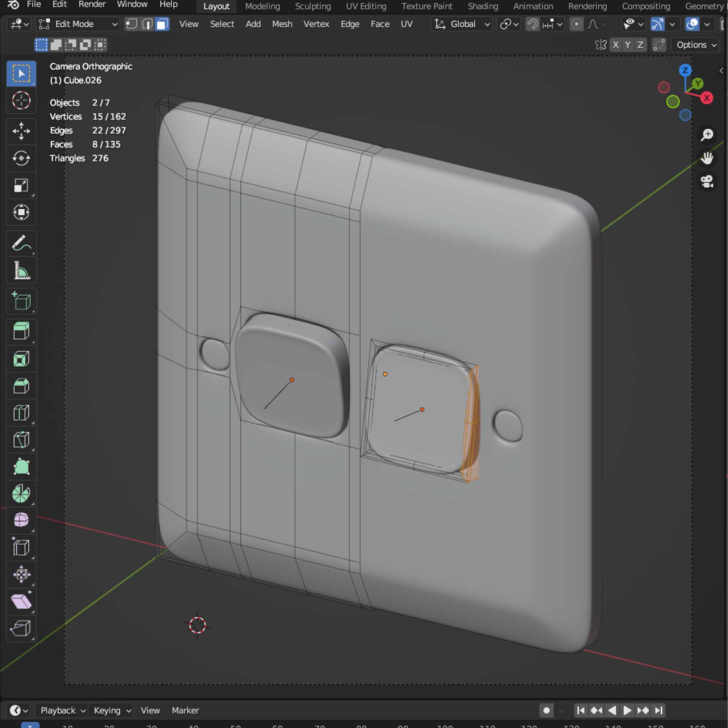
Task: Enable X axis mirror
Action: (615, 45)
